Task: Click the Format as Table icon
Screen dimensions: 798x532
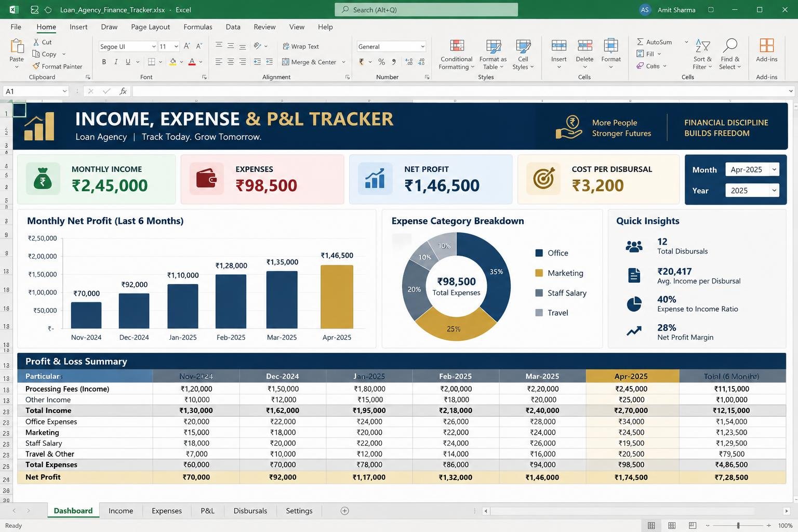Action: [x=493, y=46]
